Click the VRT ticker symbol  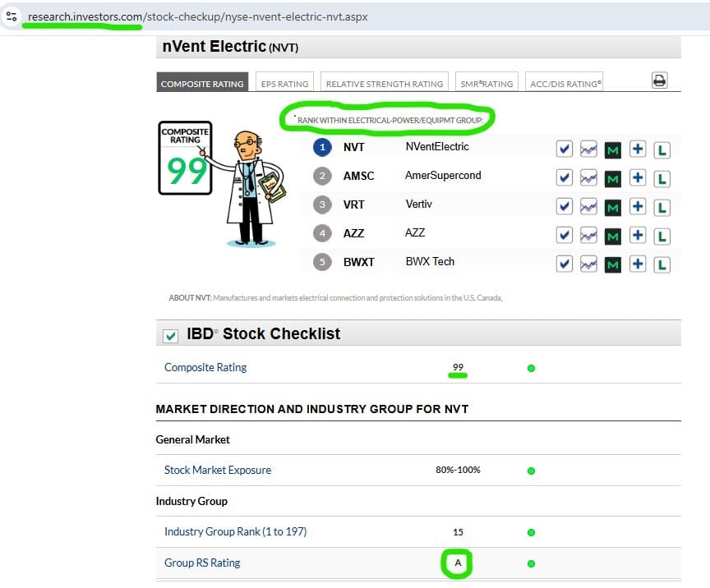(x=353, y=204)
